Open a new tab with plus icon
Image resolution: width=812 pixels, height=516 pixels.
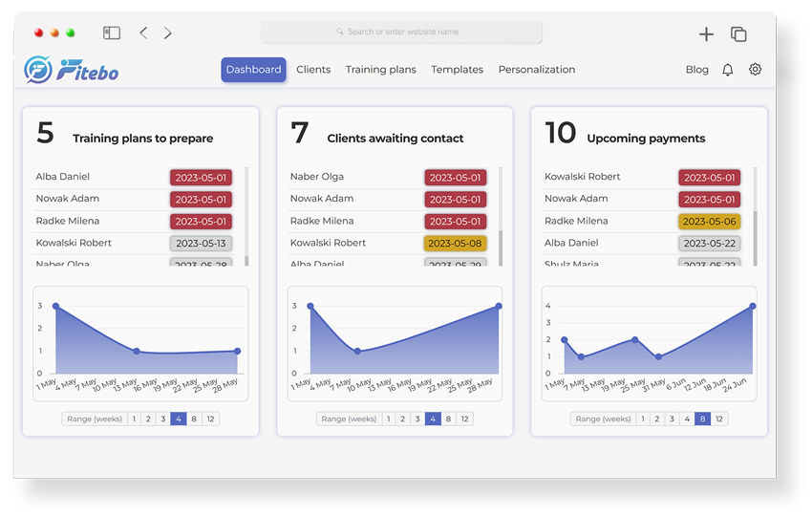point(706,34)
